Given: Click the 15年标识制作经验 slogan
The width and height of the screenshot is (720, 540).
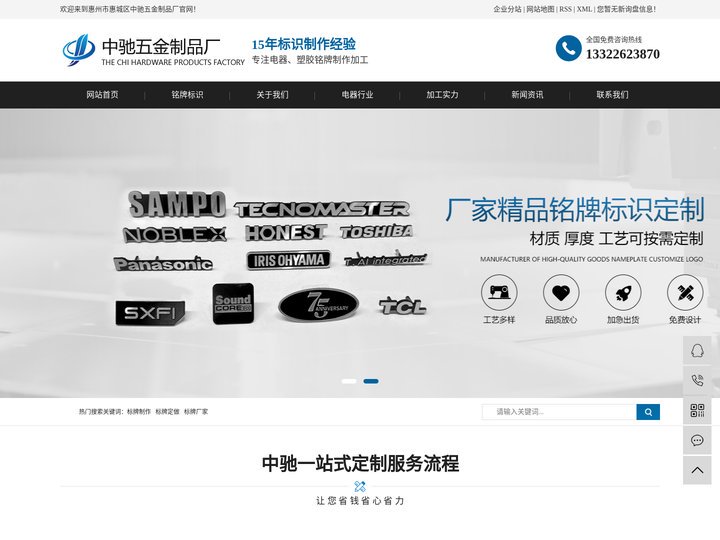Looking at the screenshot, I should tap(304, 44).
